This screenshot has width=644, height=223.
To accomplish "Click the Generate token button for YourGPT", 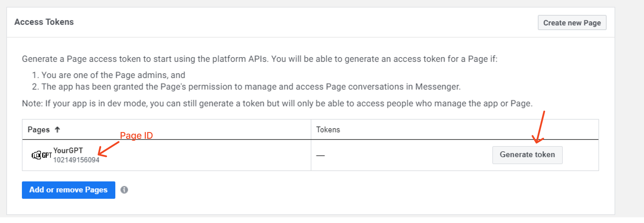I will [527, 155].
